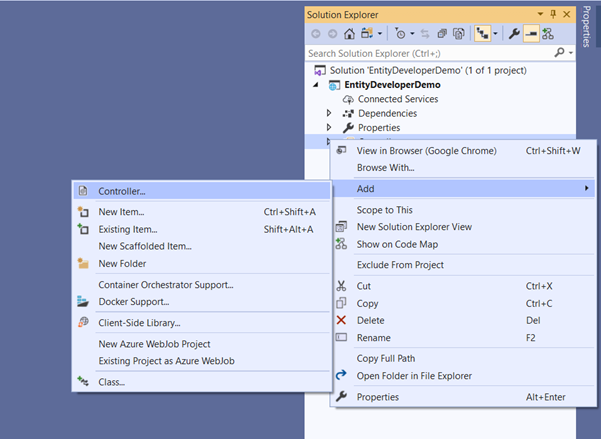Click the Pending Changes Filter clock icon
The width and height of the screenshot is (601, 439).
(x=400, y=34)
